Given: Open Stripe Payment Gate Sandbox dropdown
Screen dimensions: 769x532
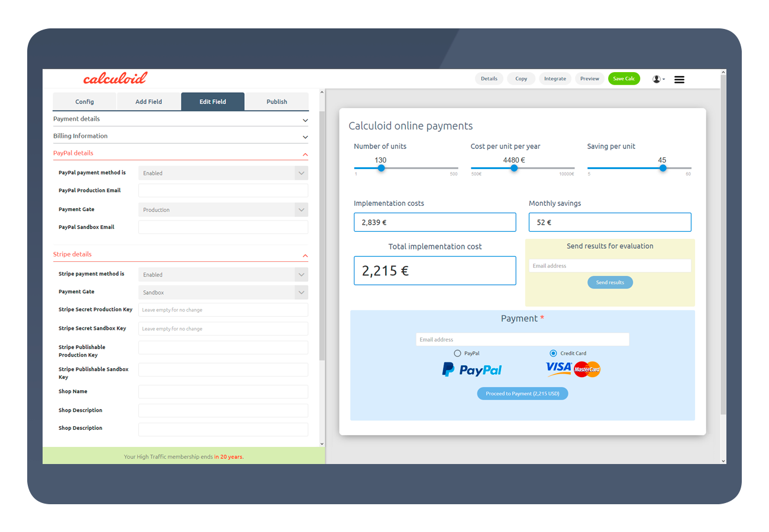Looking at the screenshot, I should click(x=223, y=293).
